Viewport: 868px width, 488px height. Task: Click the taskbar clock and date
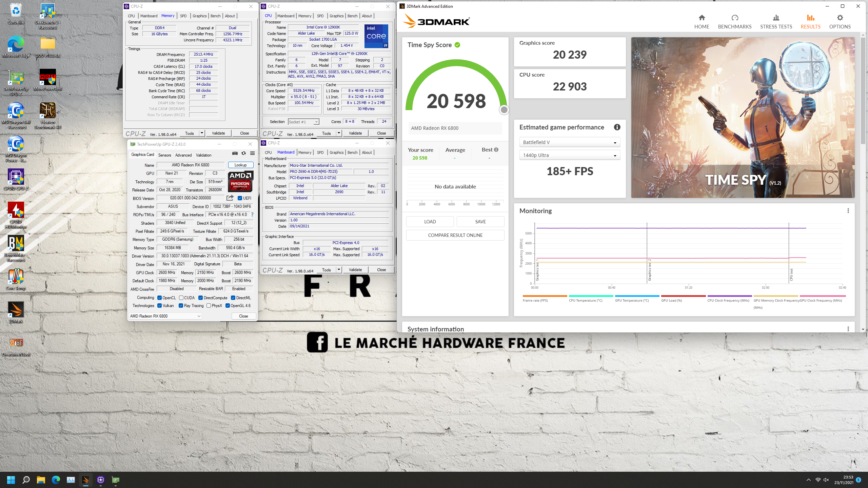click(844, 480)
